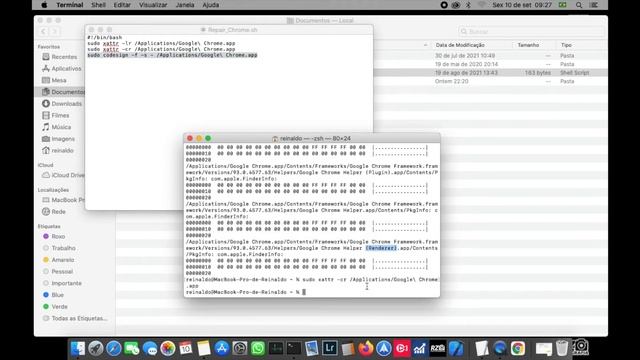Select Filmes in Finder sidebar
This screenshot has width=640, height=360.
pos(56,115)
